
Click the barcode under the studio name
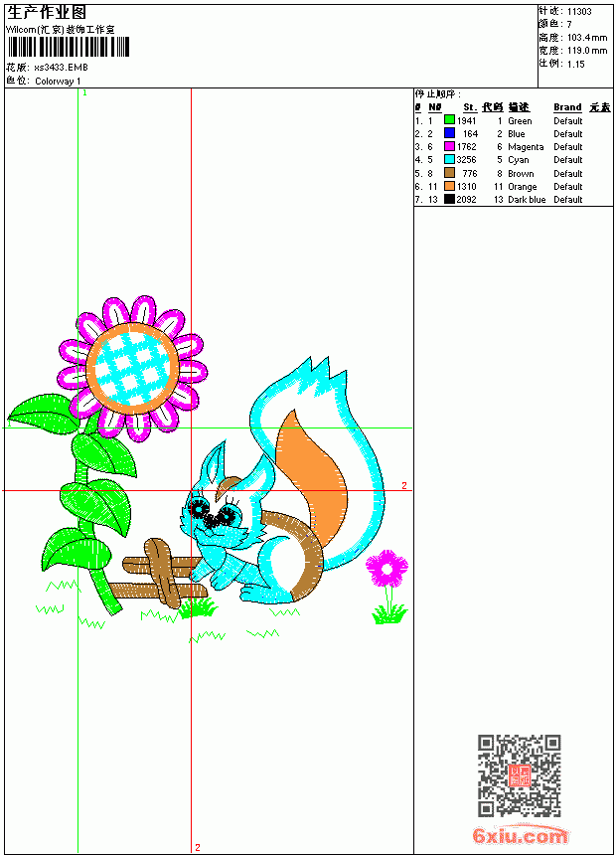point(69,47)
